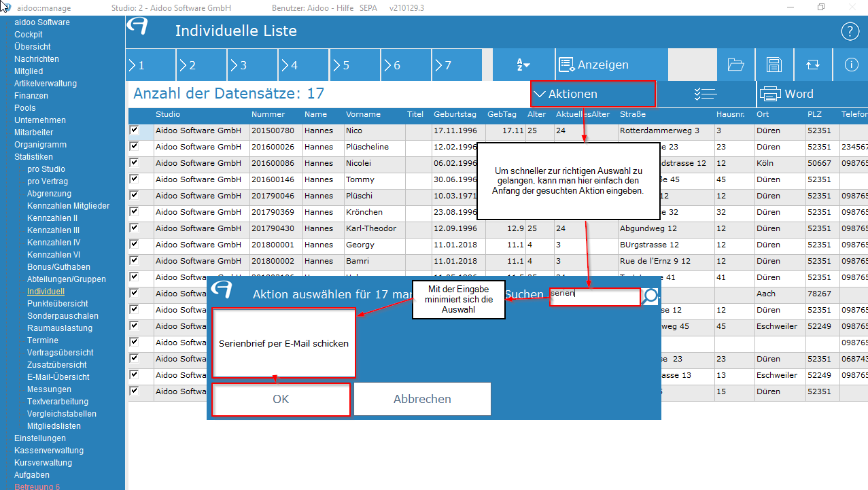868x490 pixels.
Task: Open Einstellungen in the sidebar
Action: [40, 438]
